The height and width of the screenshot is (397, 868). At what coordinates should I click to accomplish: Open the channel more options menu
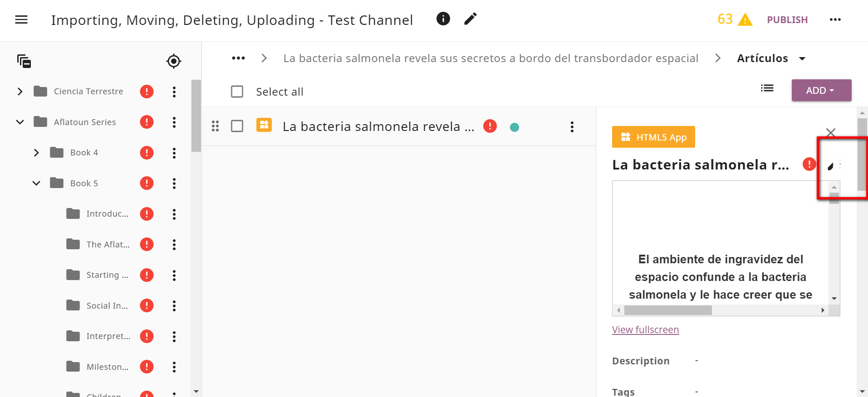pos(835,19)
